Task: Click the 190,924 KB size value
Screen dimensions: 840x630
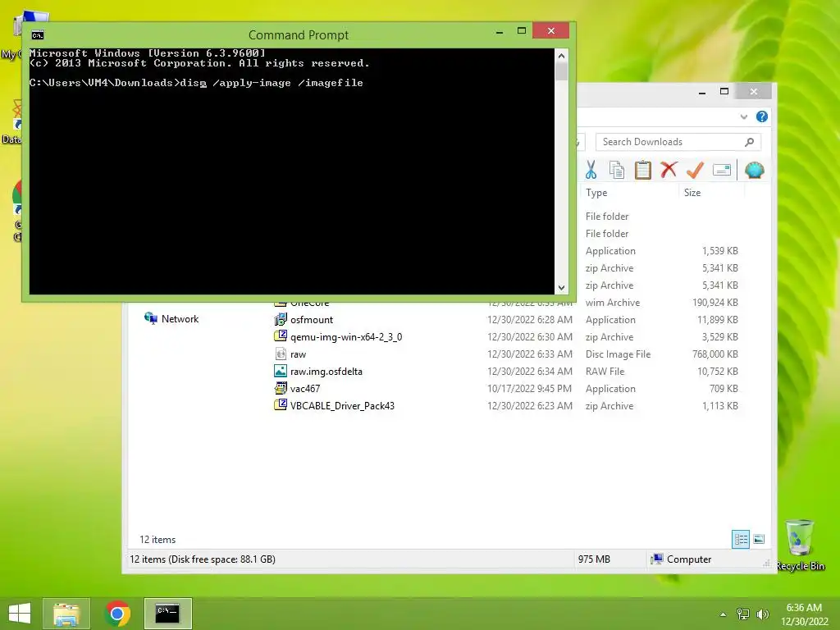Action: click(x=714, y=303)
